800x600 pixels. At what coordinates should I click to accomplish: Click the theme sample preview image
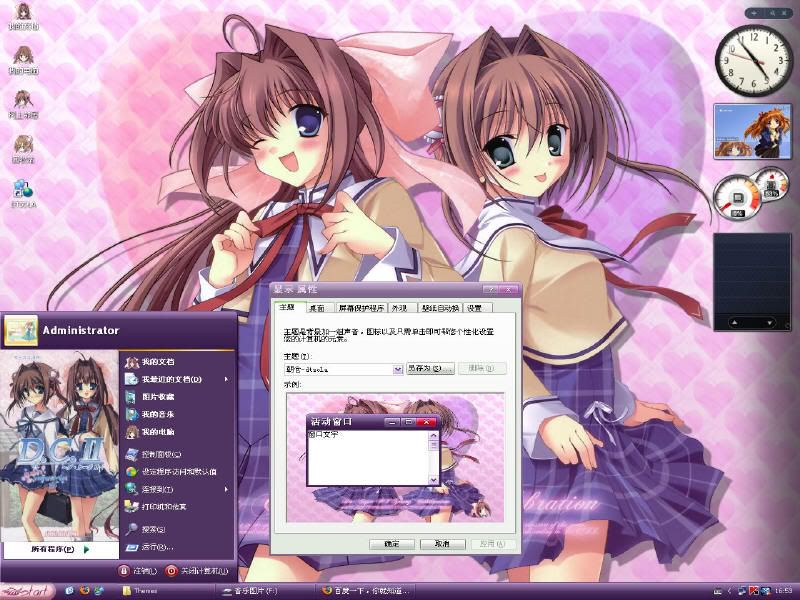point(395,457)
